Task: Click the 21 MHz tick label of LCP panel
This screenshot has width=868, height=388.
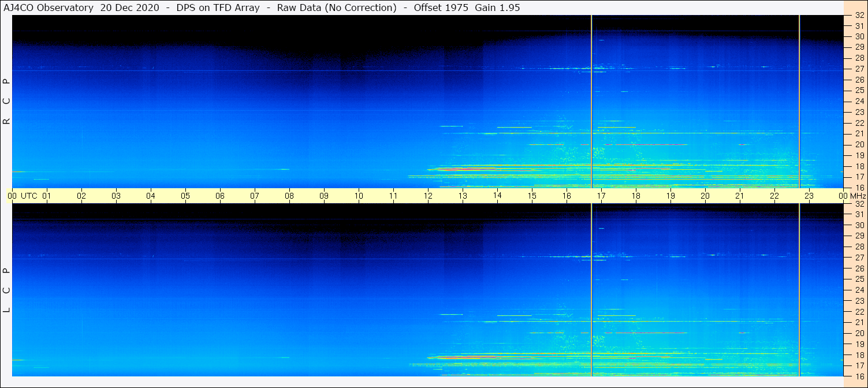Action: tap(859, 322)
